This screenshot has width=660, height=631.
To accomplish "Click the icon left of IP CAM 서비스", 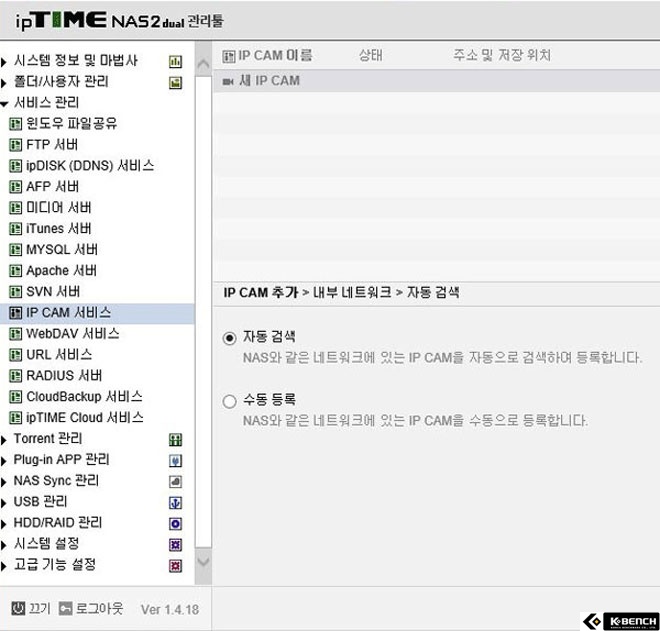I will (16, 313).
